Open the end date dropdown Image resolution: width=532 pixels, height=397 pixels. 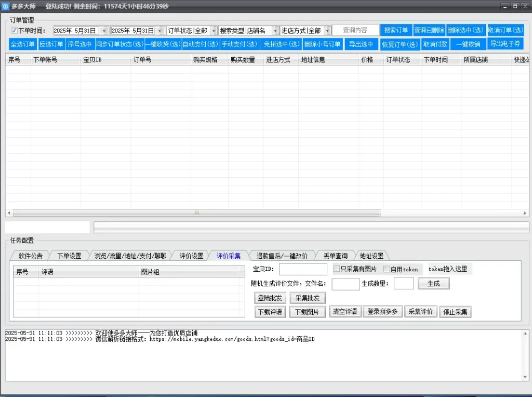click(x=159, y=31)
